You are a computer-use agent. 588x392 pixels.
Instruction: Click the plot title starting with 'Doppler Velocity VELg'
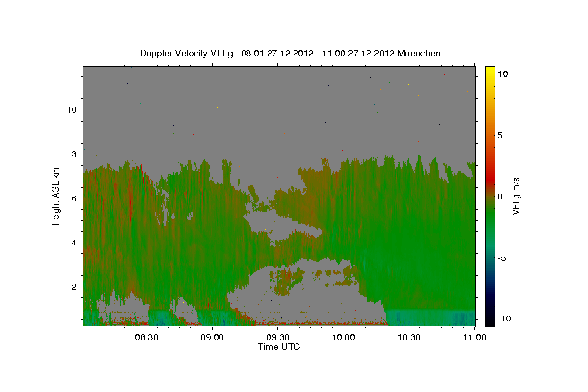[290, 53]
